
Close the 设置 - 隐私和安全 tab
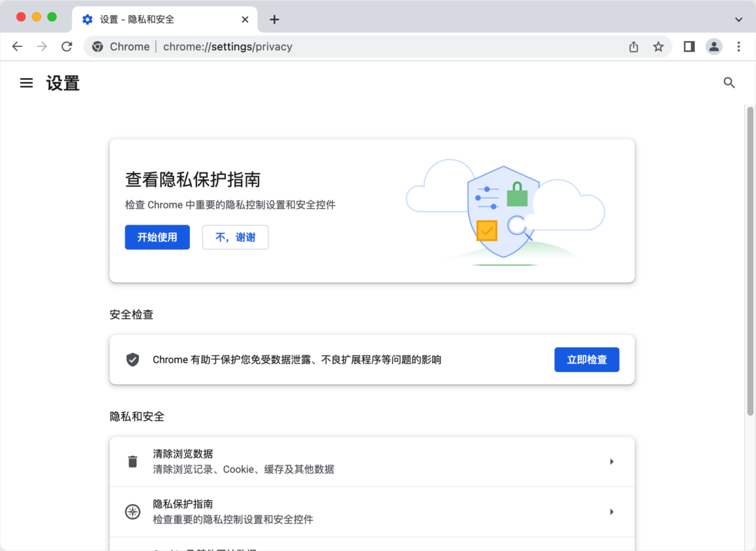click(245, 20)
